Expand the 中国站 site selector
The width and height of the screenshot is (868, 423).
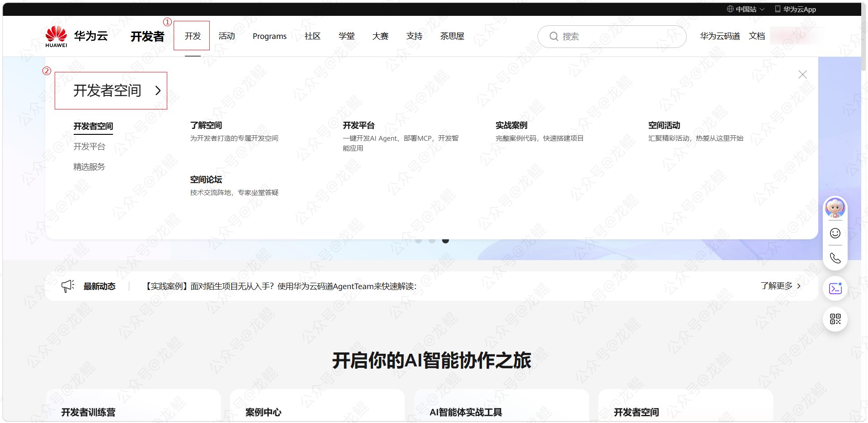pos(746,9)
